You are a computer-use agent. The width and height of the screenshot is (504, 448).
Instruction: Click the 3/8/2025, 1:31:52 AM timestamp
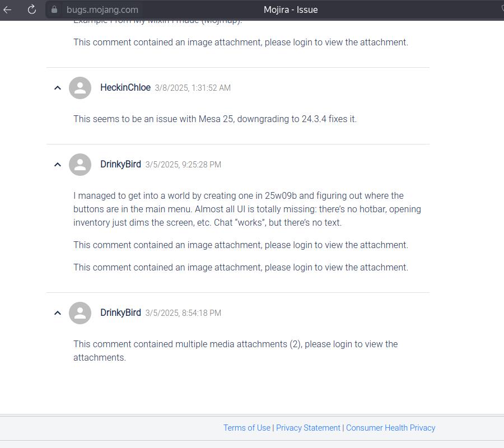tap(193, 88)
